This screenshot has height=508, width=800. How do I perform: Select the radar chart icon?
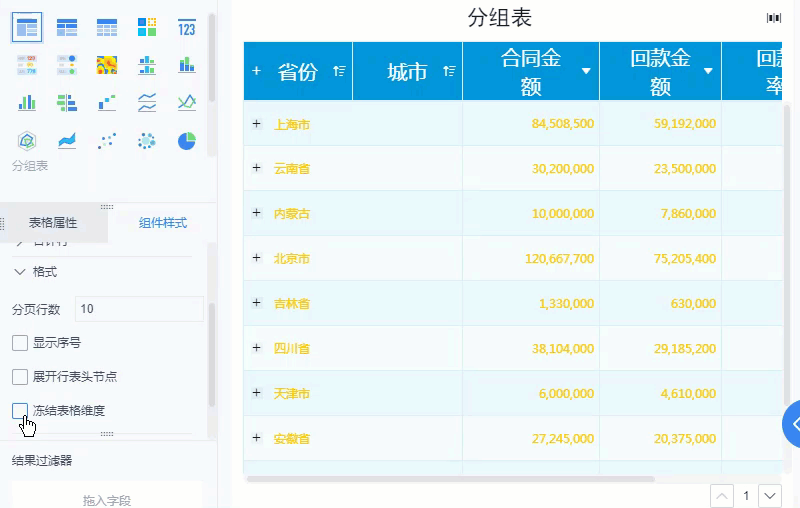point(27,140)
